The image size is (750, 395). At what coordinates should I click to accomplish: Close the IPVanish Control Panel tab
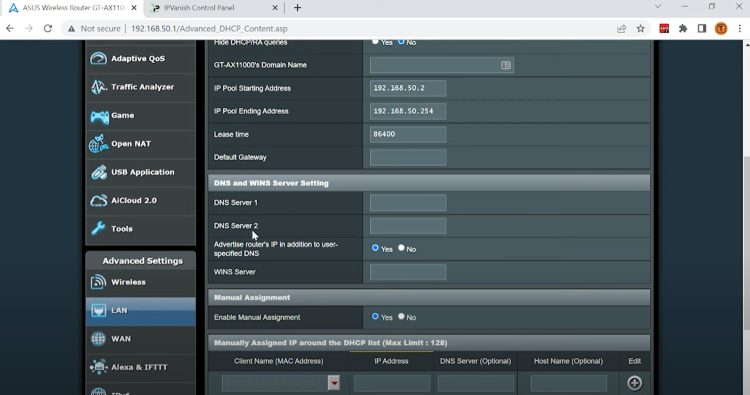coord(275,8)
